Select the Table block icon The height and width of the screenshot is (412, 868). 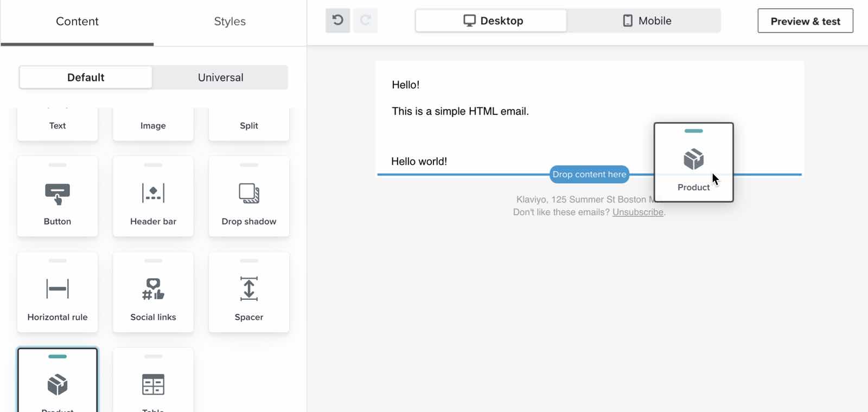click(153, 384)
